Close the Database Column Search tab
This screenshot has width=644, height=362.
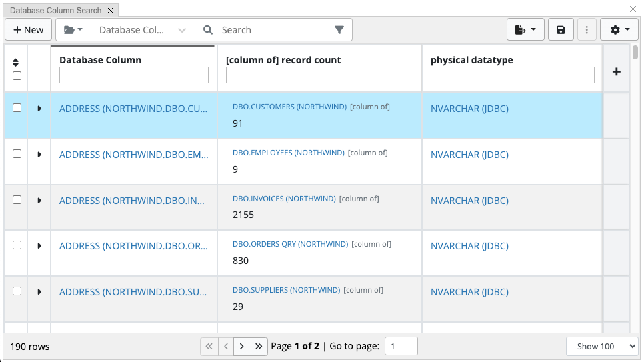pos(111,11)
